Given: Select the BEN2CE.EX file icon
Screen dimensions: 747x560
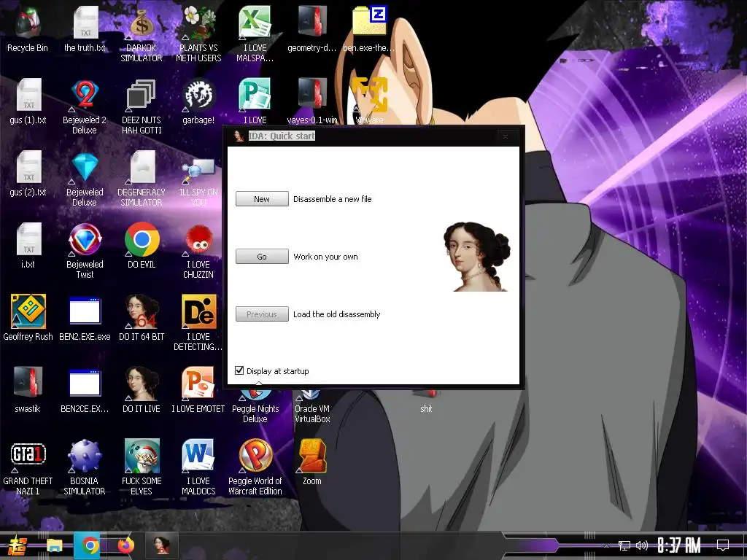Looking at the screenshot, I should (x=85, y=384).
